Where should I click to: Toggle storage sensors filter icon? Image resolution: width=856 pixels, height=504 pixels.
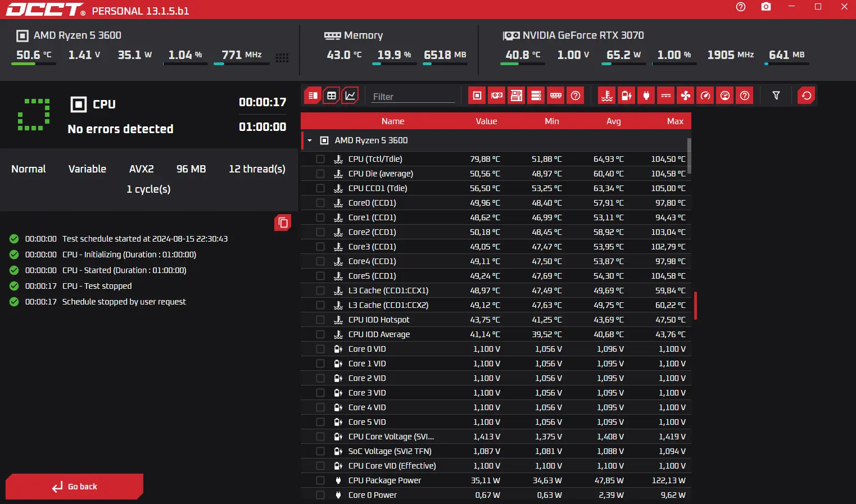pos(536,96)
